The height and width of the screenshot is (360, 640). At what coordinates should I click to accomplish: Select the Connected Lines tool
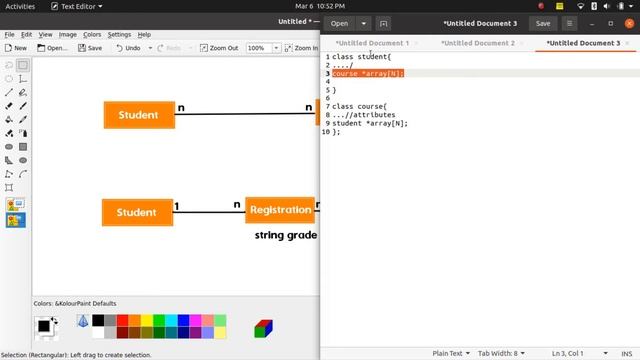9,174
